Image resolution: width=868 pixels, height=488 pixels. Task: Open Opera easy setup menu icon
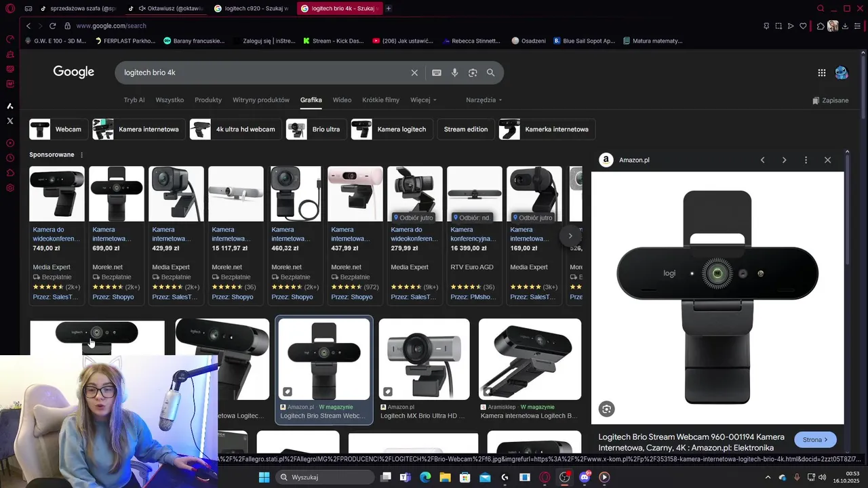(x=857, y=26)
